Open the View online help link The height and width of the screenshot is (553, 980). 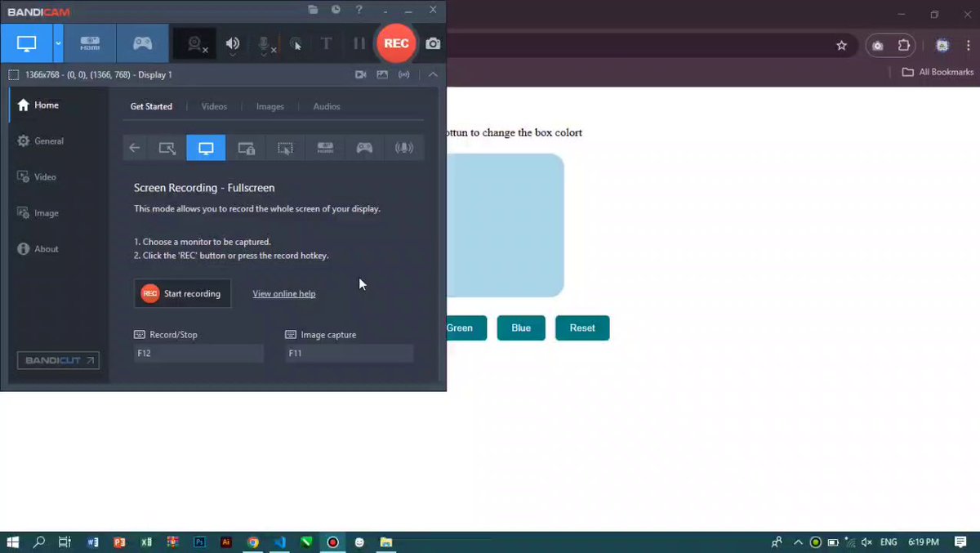(x=283, y=294)
